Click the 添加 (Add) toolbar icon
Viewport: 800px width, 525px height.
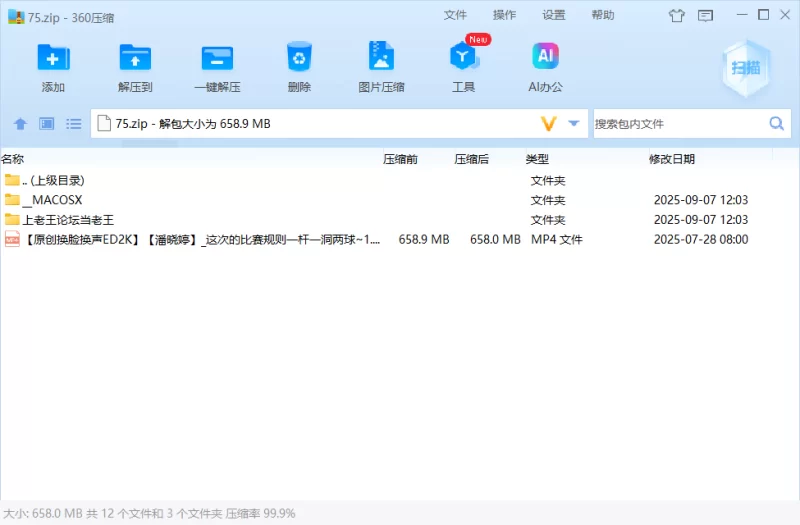coord(53,58)
